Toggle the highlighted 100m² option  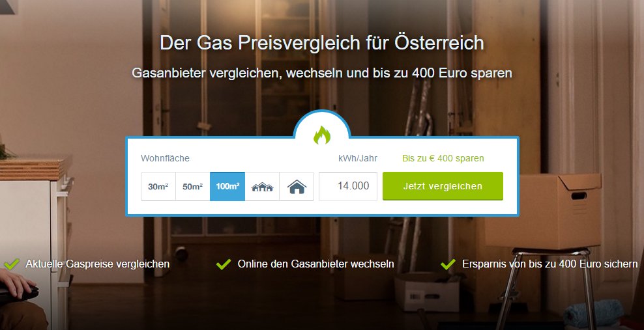pyautogui.click(x=227, y=187)
